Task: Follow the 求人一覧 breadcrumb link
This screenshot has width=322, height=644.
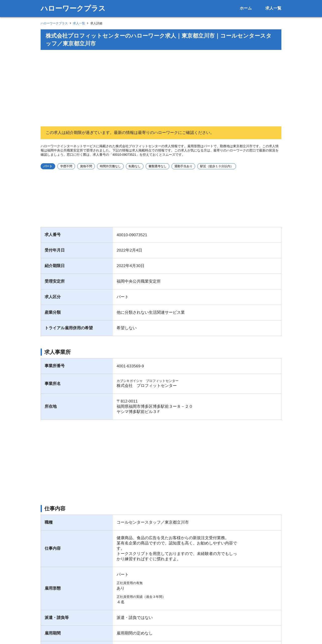Action: (79, 23)
